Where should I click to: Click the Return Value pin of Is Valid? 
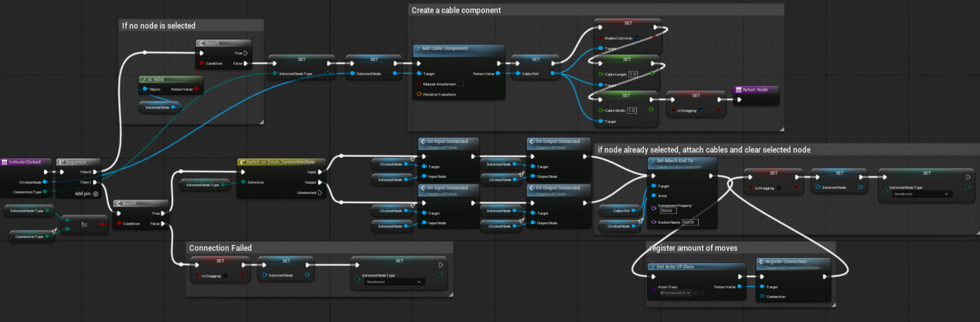pyautogui.click(x=196, y=89)
